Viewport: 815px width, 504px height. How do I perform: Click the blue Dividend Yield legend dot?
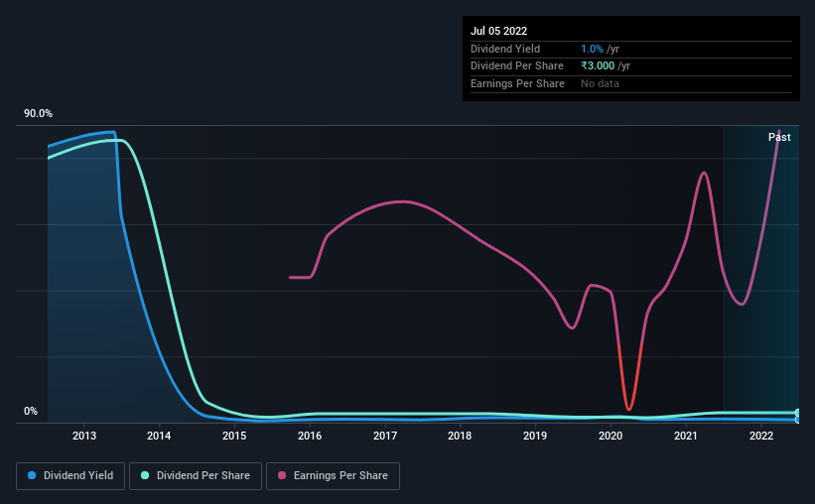click(x=32, y=475)
